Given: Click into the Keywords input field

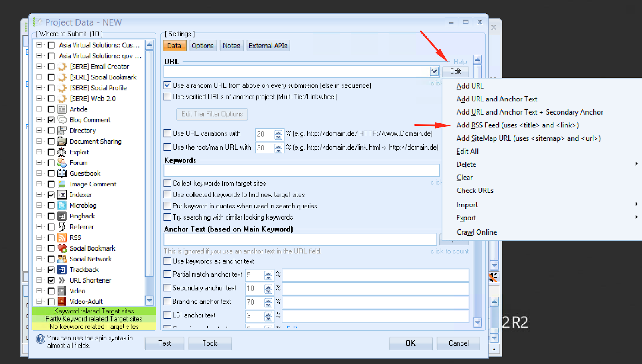Looking at the screenshot, I should tap(301, 170).
